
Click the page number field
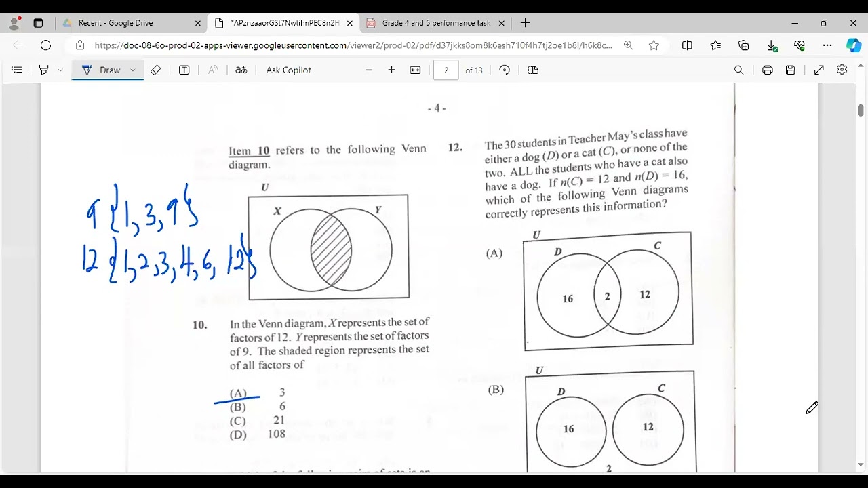tap(446, 70)
